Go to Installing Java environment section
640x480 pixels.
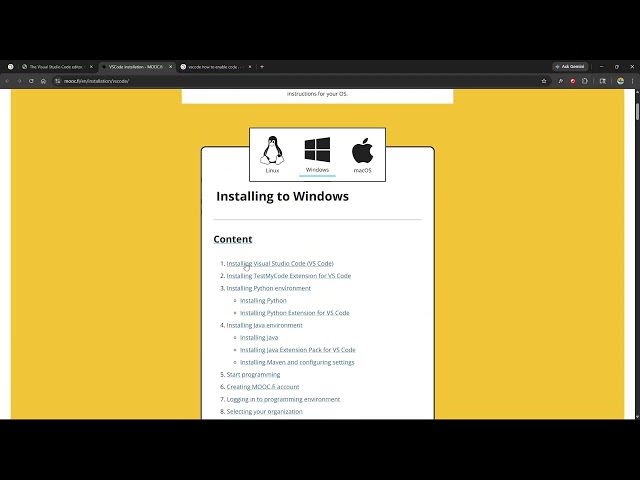[x=264, y=325]
